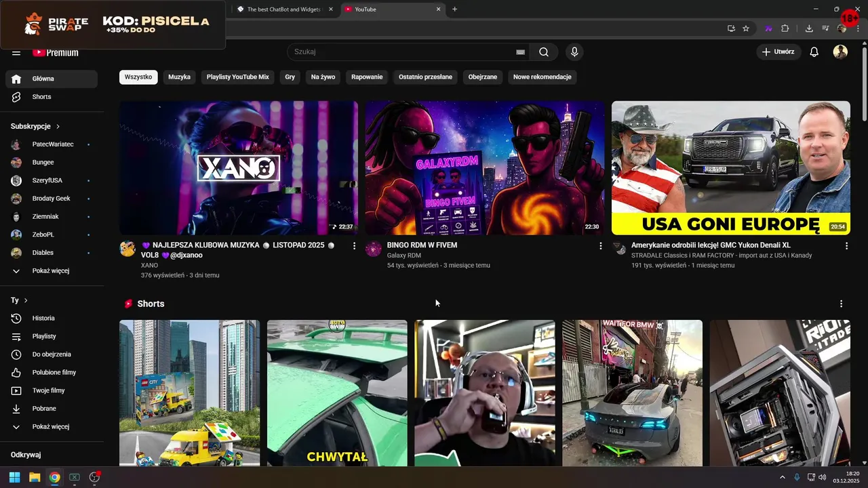Select the Muzyka filter chip
This screenshot has width=868, height=488.
[179, 77]
